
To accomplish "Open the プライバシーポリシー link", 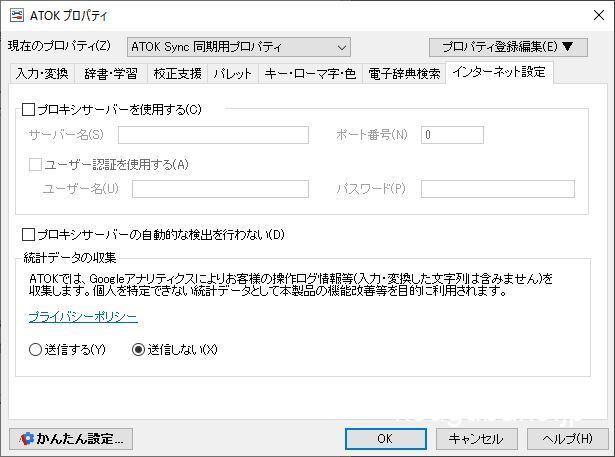I will (83, 317).
